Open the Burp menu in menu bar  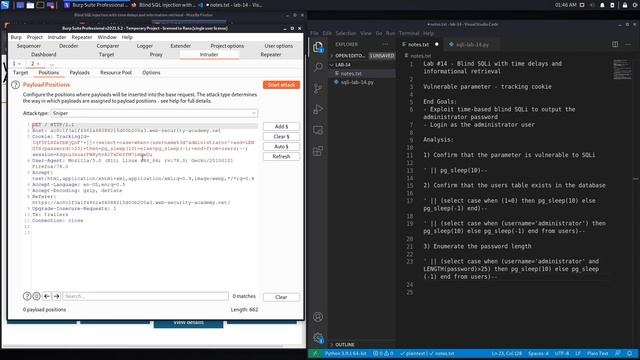[16, 37]
